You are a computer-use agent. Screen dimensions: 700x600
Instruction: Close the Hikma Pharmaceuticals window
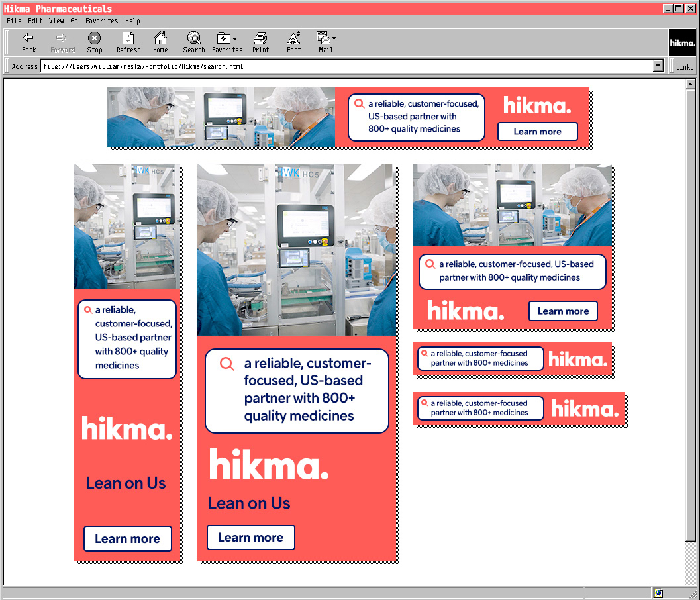coord(690,8)
